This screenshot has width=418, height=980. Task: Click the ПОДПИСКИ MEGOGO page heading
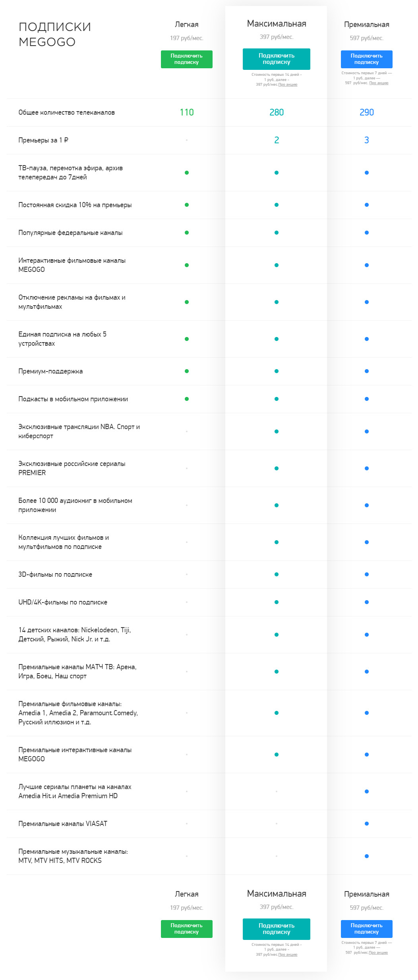point(55,34)
